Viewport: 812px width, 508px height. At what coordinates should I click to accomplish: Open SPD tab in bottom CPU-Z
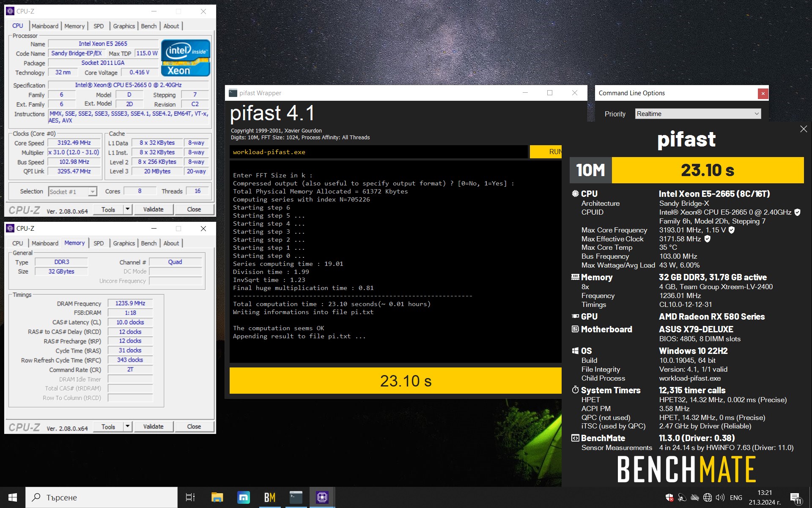pos(99,243)
